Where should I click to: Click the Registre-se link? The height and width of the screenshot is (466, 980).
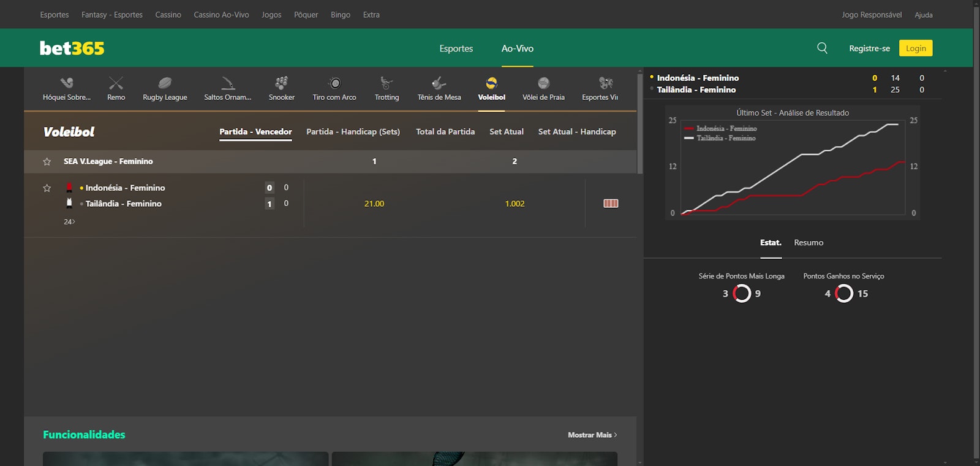pos(869,48)
